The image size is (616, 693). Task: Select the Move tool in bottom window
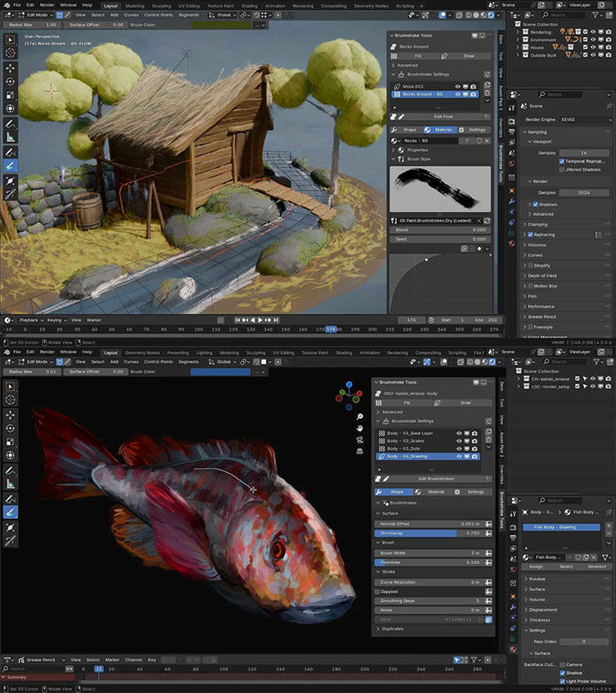tap(10, 415)
